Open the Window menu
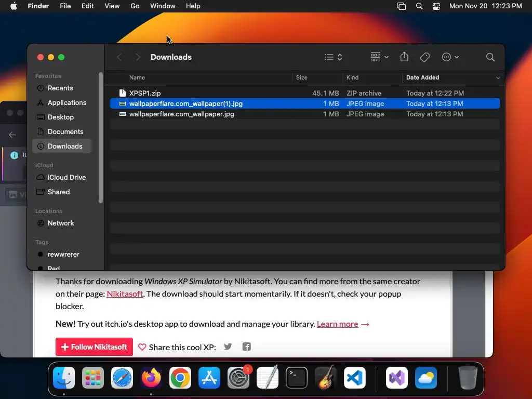This screenshot has height=399, width=532. (163, 6)
